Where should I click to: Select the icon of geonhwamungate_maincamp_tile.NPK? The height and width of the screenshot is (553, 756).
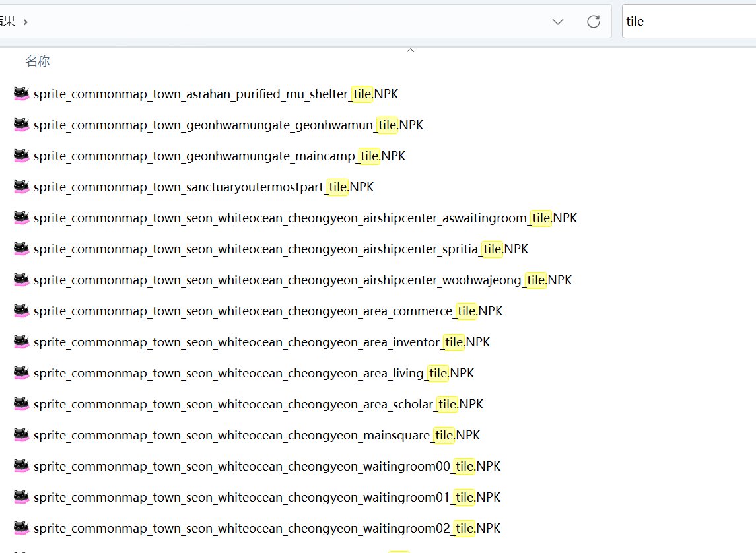coord(22,156)
